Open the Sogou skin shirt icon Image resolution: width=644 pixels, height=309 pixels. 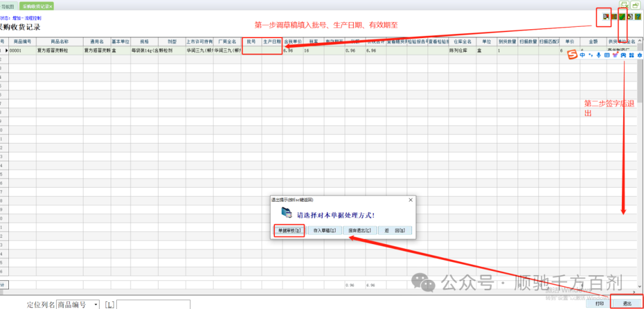tap(615, 55)
